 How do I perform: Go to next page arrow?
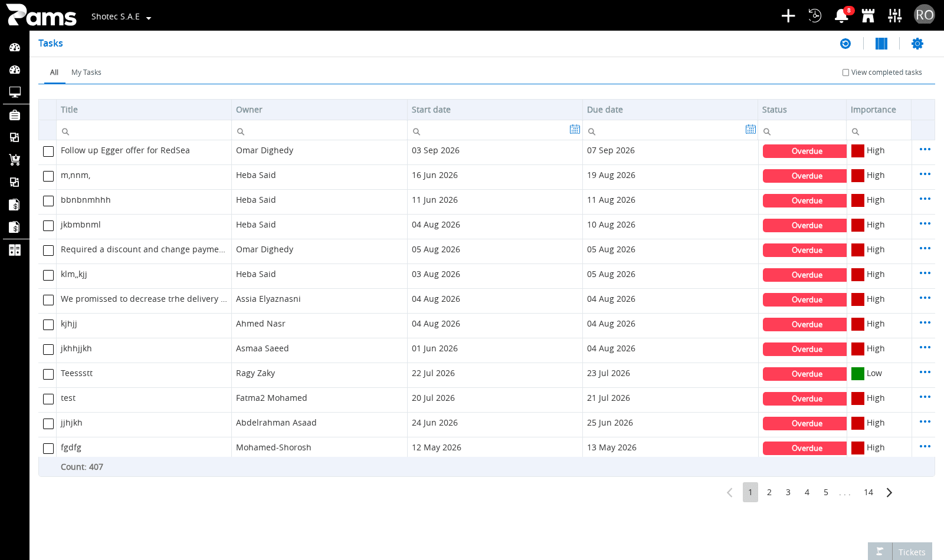[x=889, y=492]
